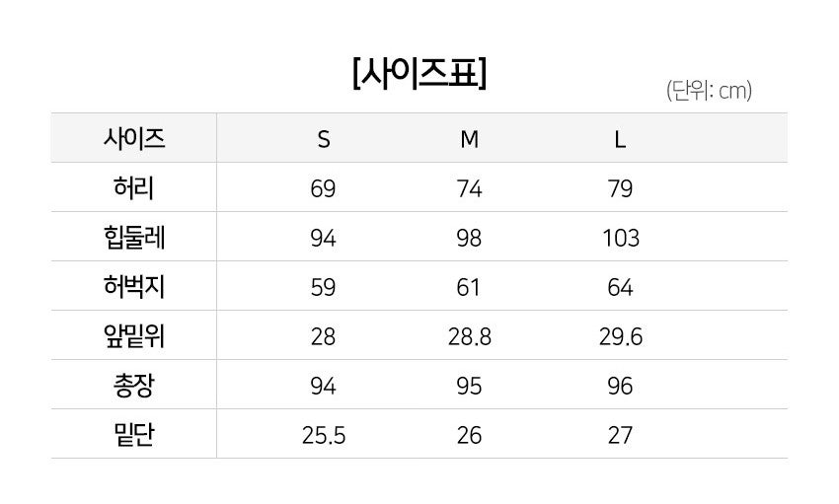Select the 힙둘레 row label
The image size is (839, 504).
tap(134, 238)
